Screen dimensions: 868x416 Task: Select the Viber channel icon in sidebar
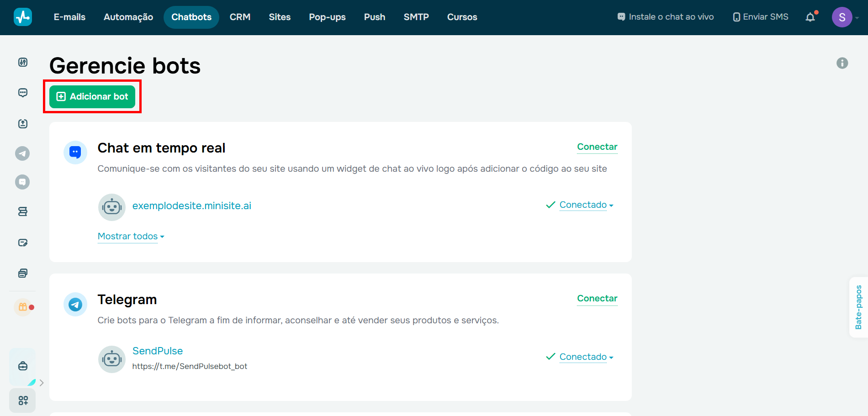pos(22,181)
